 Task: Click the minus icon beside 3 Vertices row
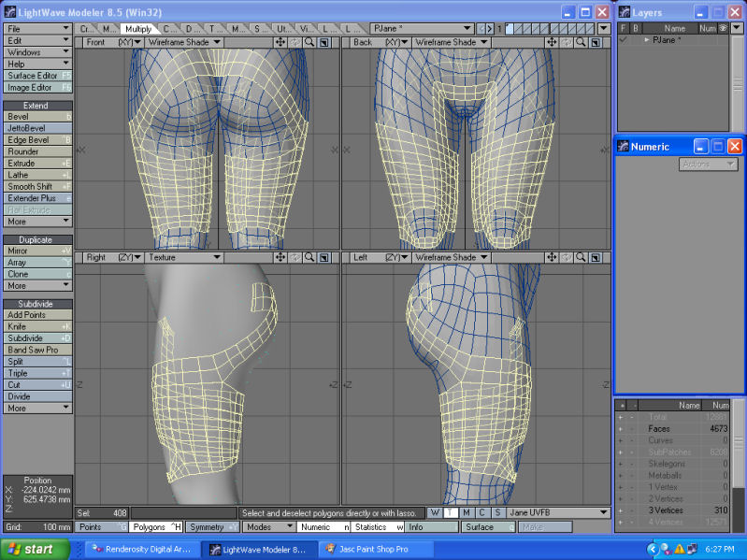coord(634,511)
